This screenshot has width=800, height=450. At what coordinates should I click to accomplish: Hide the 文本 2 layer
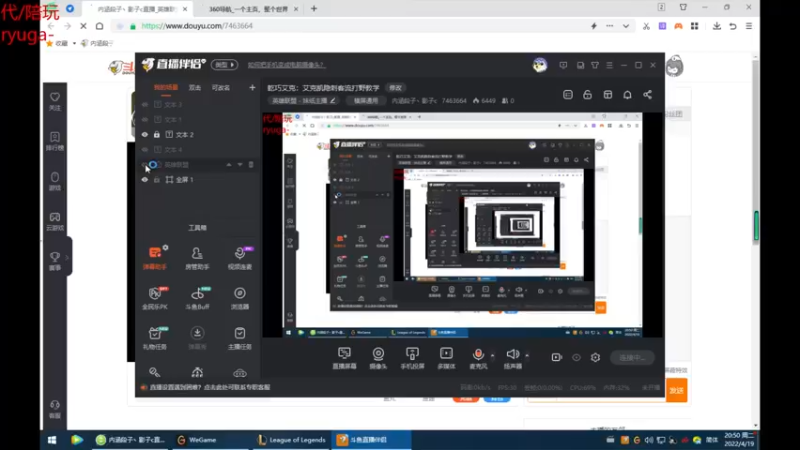coord(145,135)
